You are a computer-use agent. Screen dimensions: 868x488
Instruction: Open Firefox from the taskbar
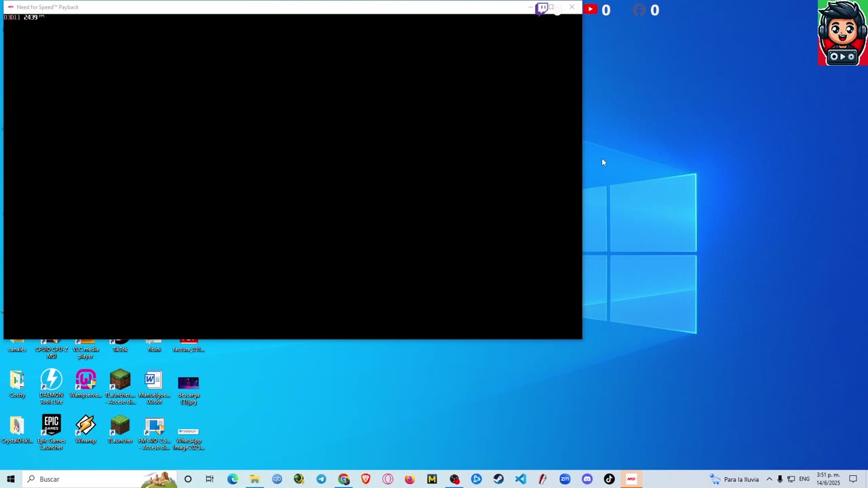click(x=410, y=479)
